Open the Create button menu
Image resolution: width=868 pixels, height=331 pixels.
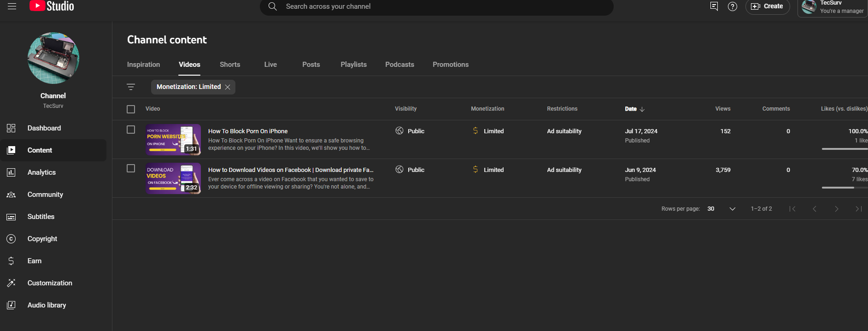768,6
